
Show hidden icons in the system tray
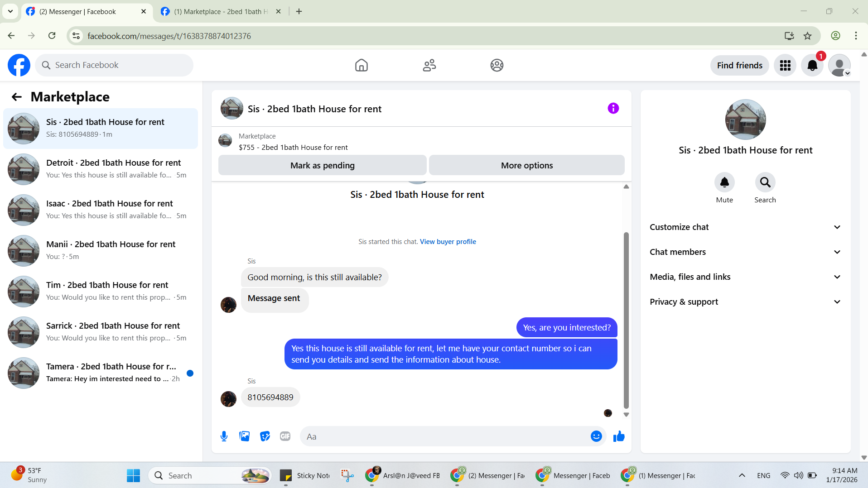(742, 475)
